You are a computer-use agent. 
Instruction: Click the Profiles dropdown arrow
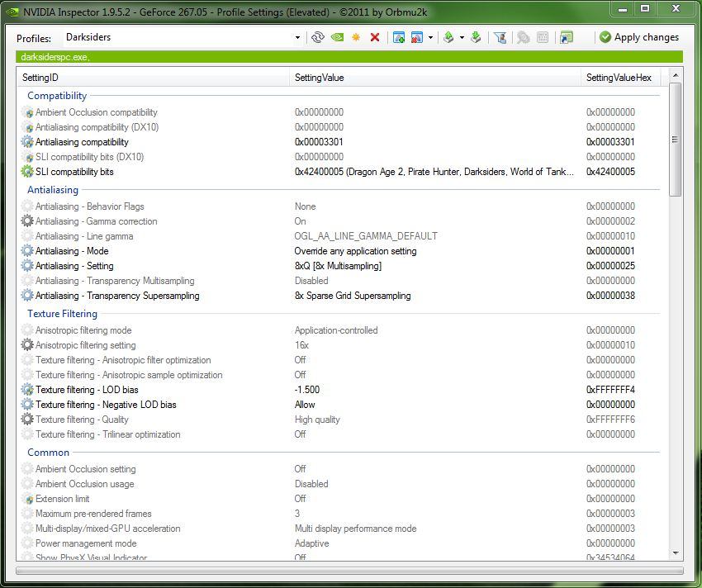297,38
